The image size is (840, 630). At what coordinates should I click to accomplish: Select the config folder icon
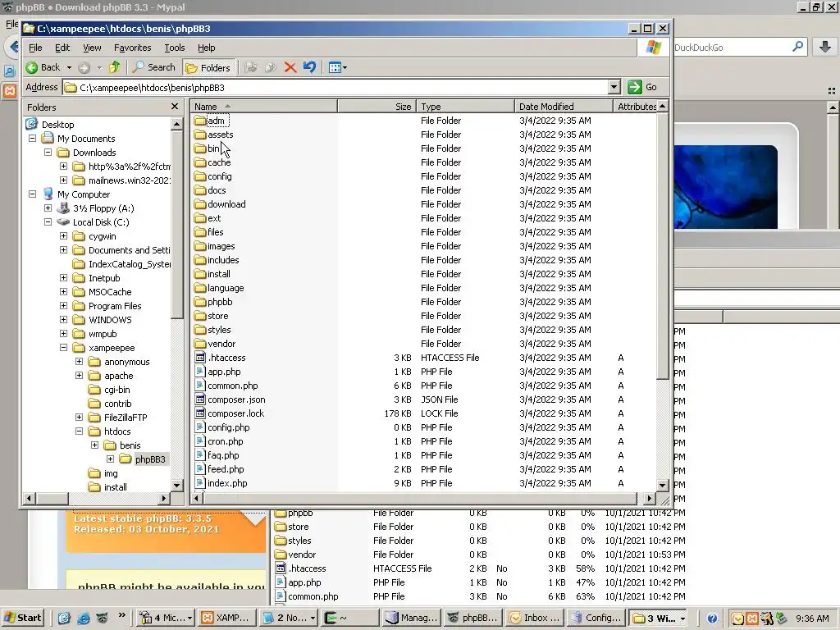click(200, 176)
